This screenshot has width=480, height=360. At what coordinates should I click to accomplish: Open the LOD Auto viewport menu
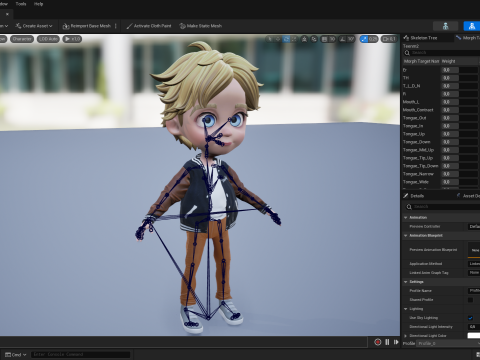tap(48, 39)
